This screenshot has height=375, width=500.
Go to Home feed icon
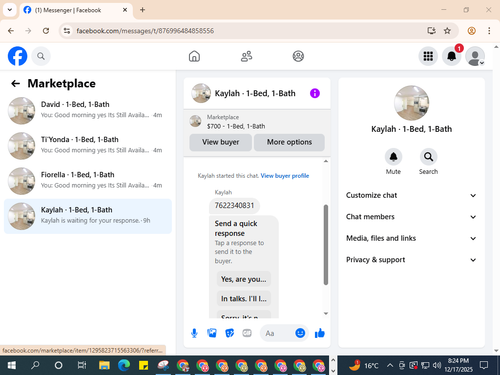point(194,56)
